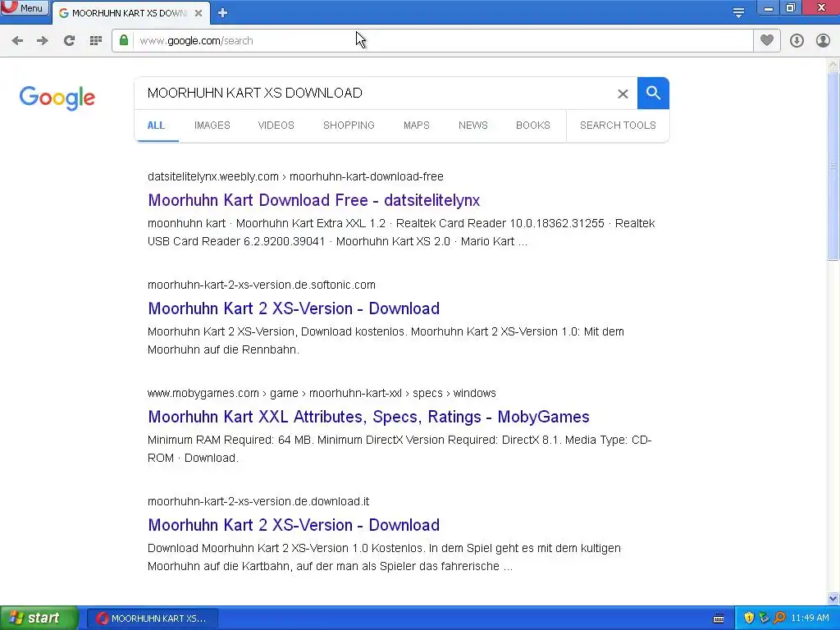Open the Opera Menu button
This screenshot has height=630, width=840.
25,7
